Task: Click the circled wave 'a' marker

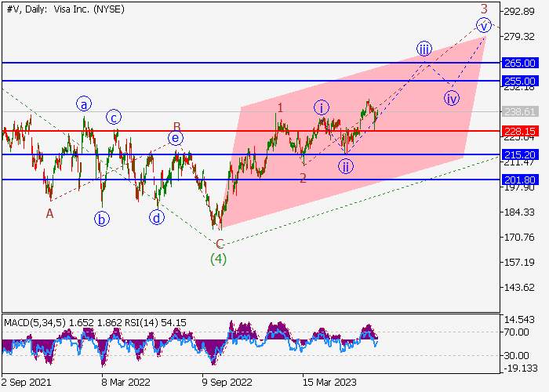Action: [x=84, y=103]
